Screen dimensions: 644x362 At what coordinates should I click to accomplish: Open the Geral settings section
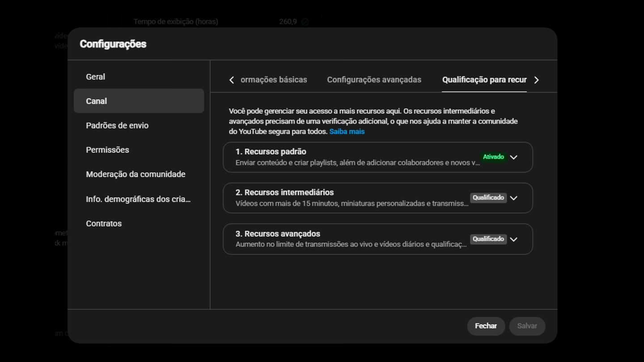click(x=139, y=77)
